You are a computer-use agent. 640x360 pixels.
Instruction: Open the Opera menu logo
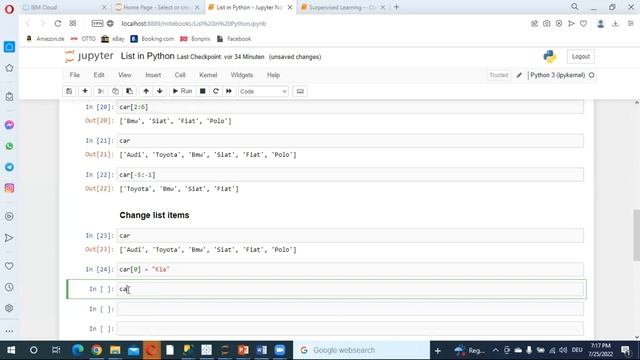[x=9, y=9]
